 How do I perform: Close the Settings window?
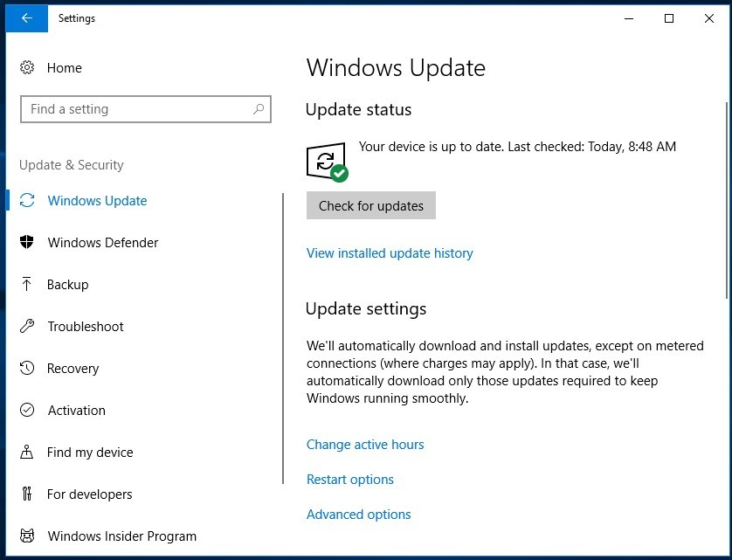pyautogui.click(x=709, y=18)
